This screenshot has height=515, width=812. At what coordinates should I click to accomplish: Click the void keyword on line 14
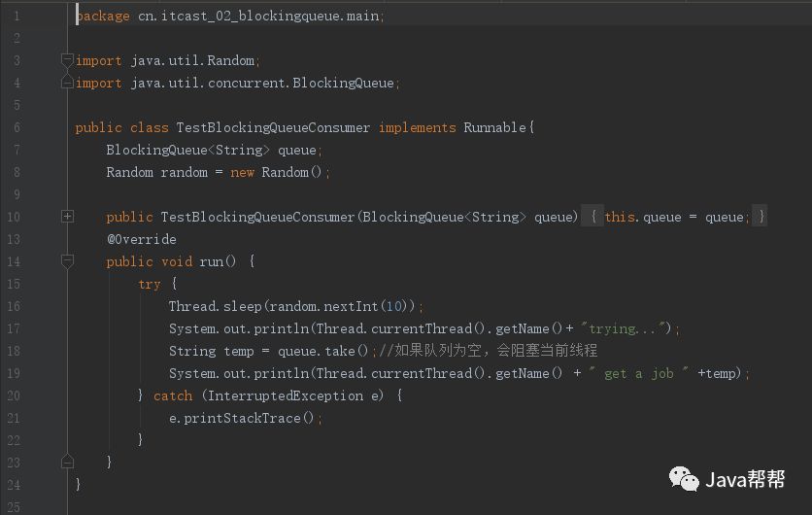tap(177, 261)
